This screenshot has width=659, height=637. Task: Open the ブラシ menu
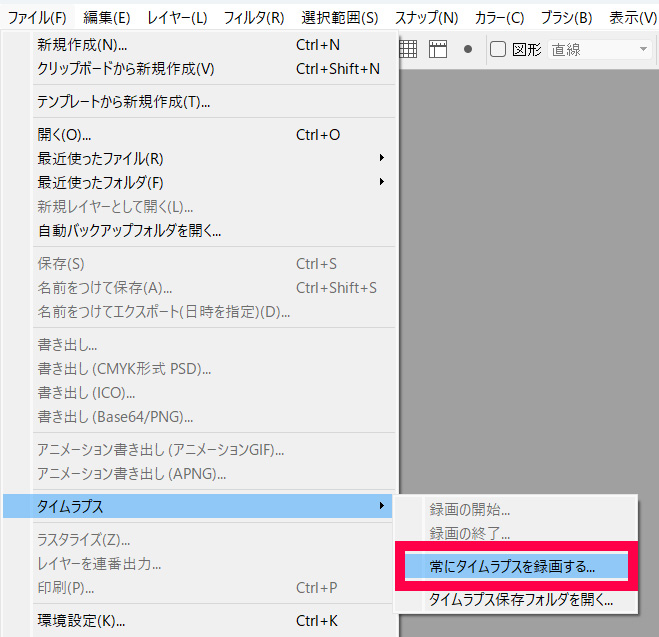click(x=566, y=17)
